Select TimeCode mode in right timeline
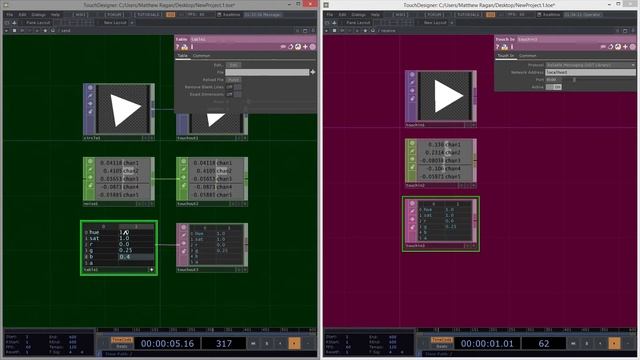This screenshot has width=640, height=360. coord(442,340)
